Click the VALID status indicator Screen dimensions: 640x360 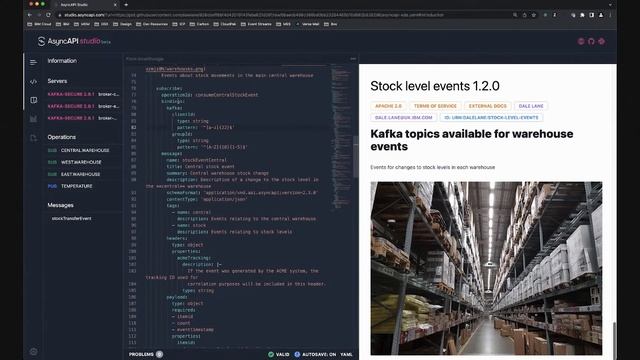coord(279,354)
